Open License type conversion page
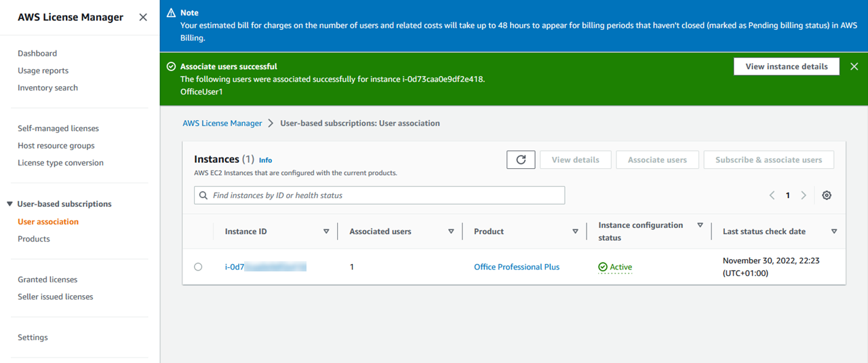The width and height of the screenshot is (868, 363). 60,163
